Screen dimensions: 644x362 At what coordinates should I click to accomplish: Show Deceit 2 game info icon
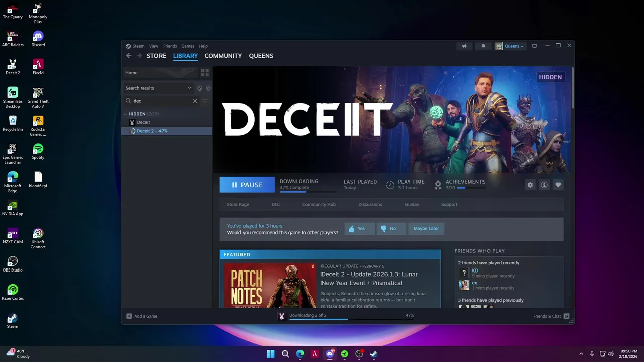point(544,185)
